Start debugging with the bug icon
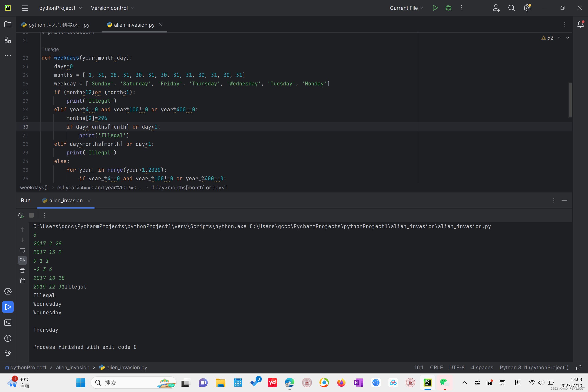 (448, 8)
